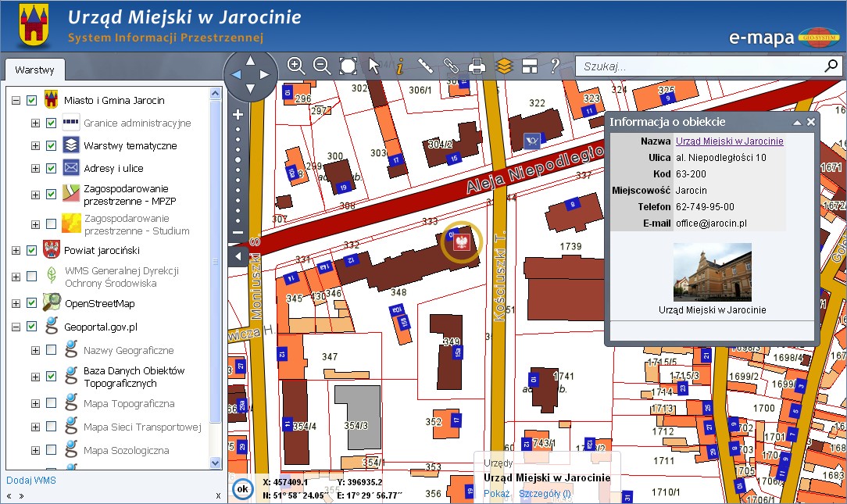This screenshot has height=504, width=847.
Task: Zoom out using minus on zoom bar
Action: 238,232
